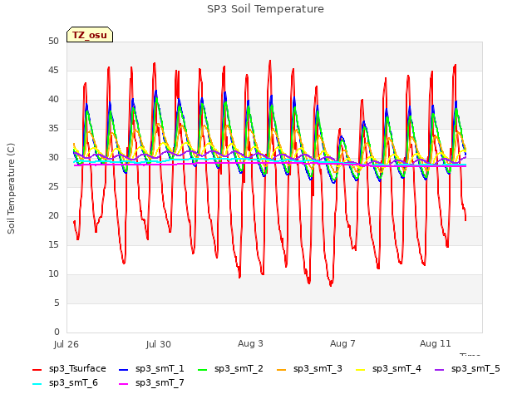Toggle the sp3_smT_5 legend entry
Viewport: 532px width, 399px height.
(467, 368)
